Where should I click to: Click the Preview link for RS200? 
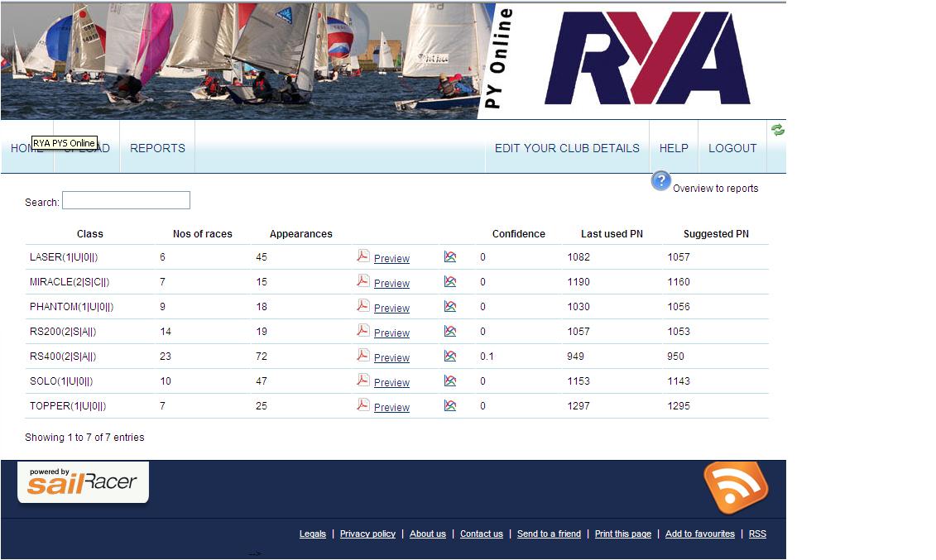click(391, 333)
